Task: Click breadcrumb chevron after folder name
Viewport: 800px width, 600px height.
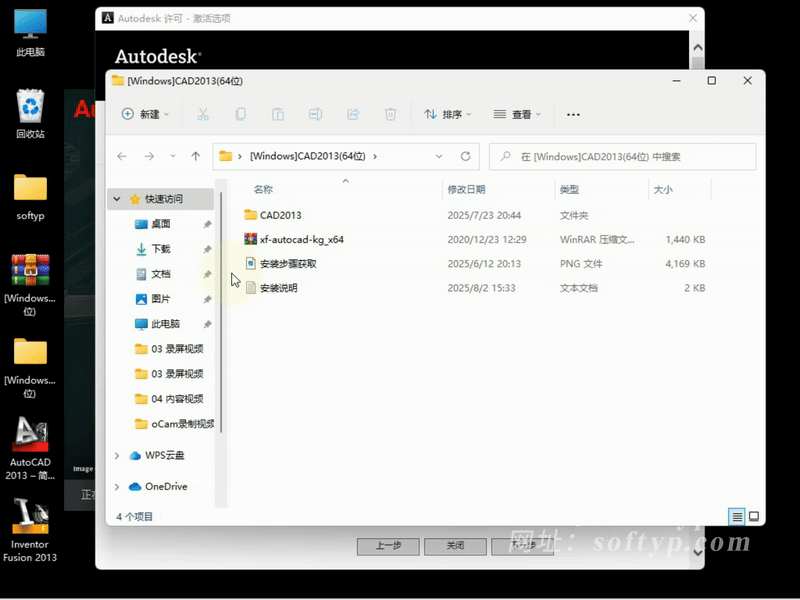Action: [x=375, y=156]
